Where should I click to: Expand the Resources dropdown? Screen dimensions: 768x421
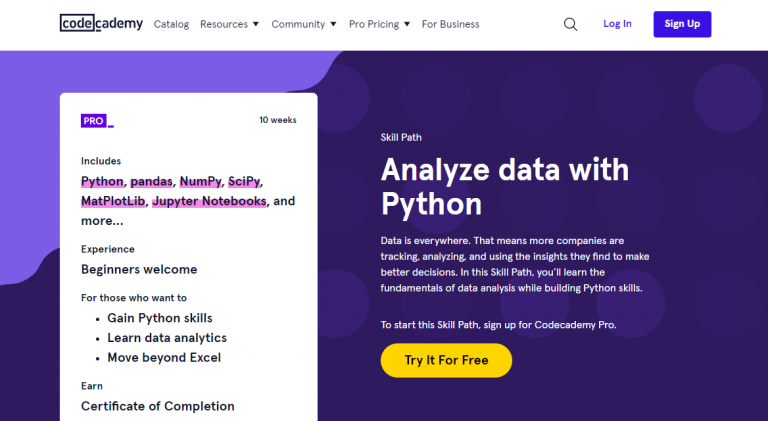click(229, 24)
